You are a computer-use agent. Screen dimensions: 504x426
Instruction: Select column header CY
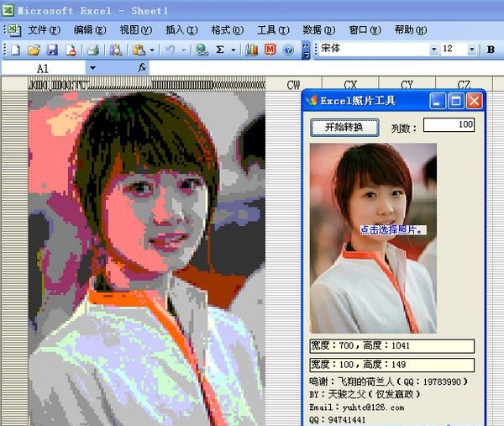[x=407, y=84]
